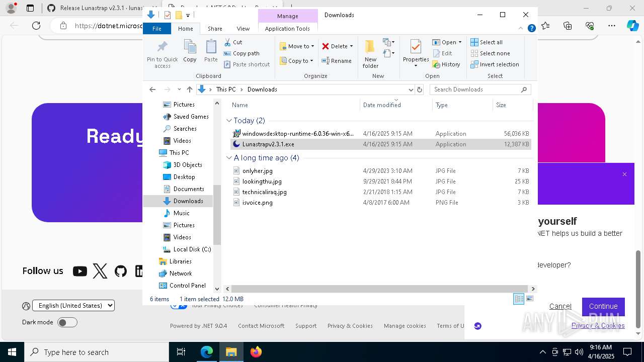This screenshot has width=644, height=362.
Task: Open English (United States) language dropdown
Action: coord(73,305)
